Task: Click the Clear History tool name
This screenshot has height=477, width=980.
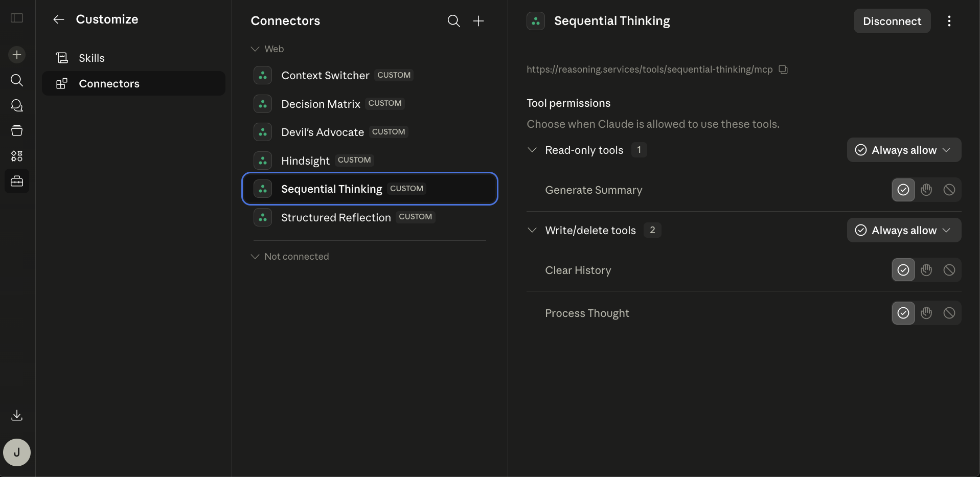Action: coord(578,270)
